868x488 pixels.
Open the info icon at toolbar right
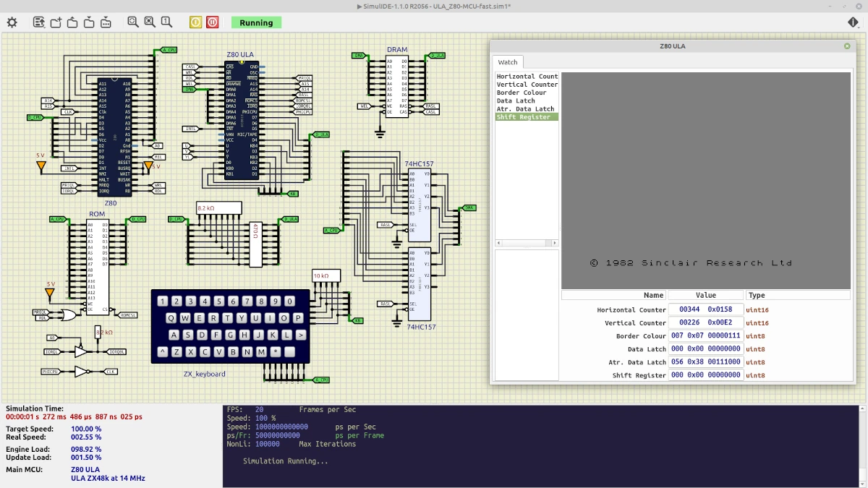[x=854, y=22]
